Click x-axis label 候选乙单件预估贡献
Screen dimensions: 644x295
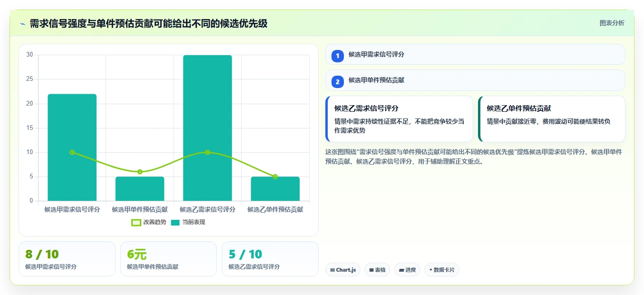click(275, 209)
